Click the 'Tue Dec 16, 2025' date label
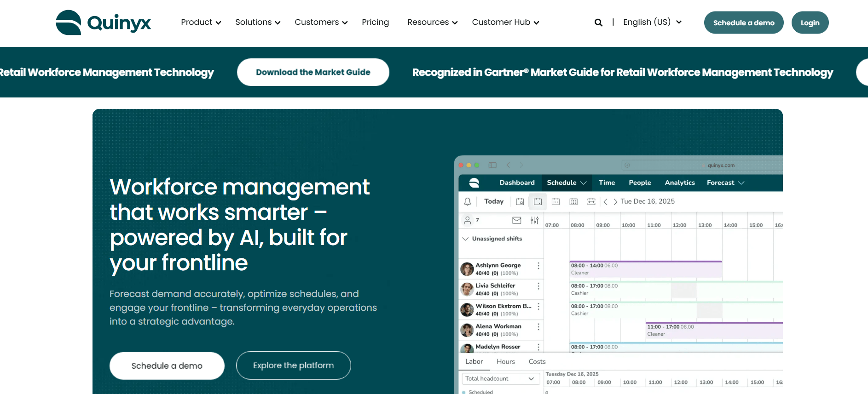This screenshot has width=868, height=394. pos(648,201)
